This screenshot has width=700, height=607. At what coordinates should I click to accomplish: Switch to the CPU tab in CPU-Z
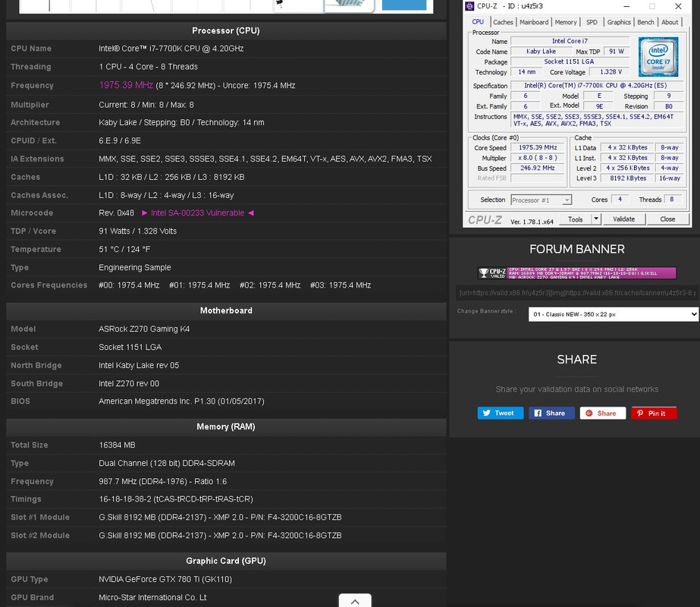point(478,21)
